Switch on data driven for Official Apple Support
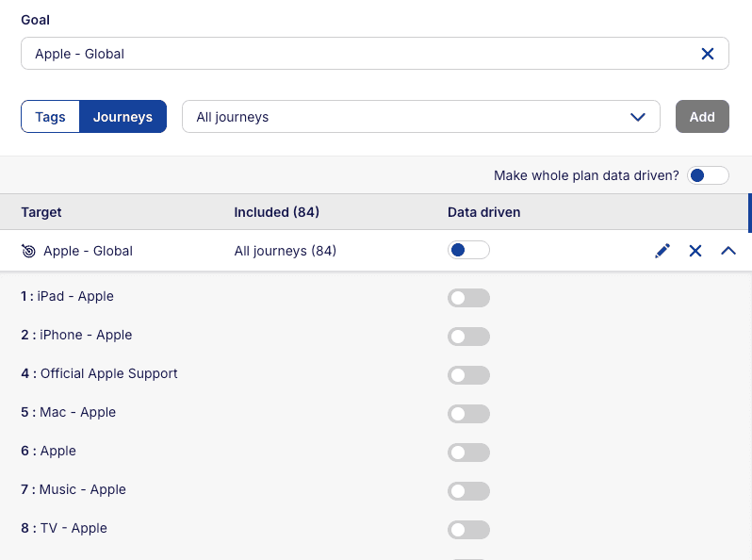752x560 pixels. pos(468,375)
